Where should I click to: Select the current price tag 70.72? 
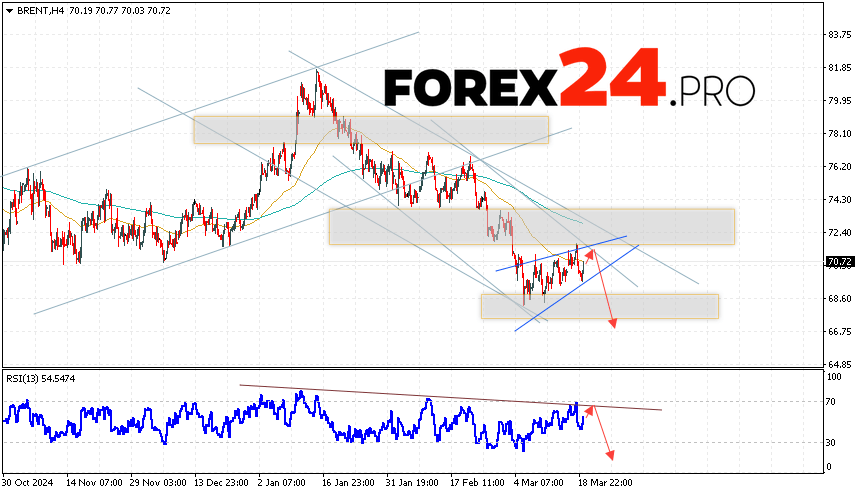840,262
